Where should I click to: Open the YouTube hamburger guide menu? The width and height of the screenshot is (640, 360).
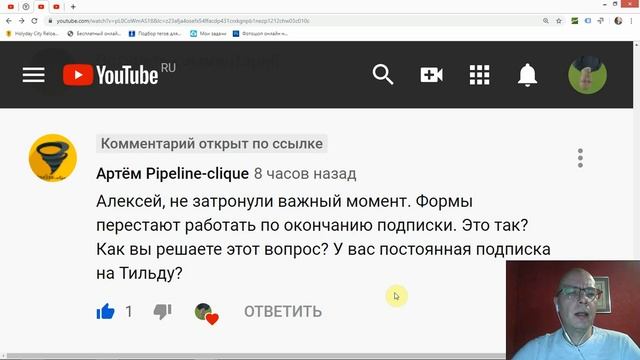click(33, 75)
